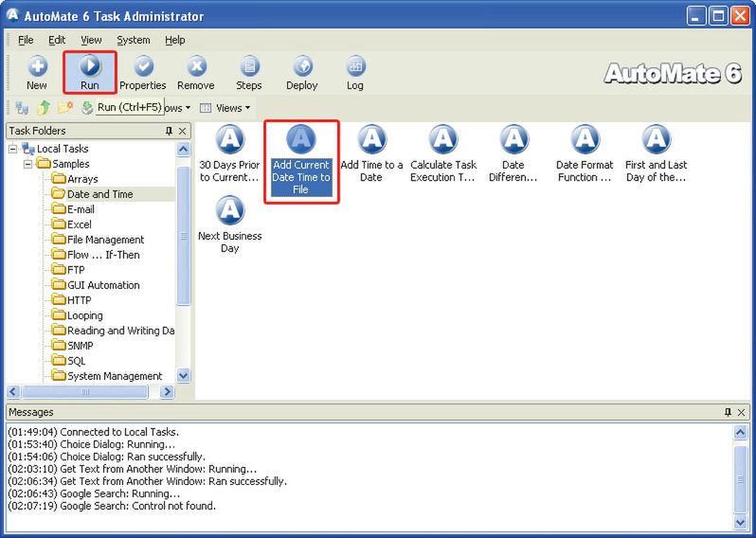Close the Task Folders panel
Image resolution: width=756 pixels, height=538 pixels.
pyautogui.click(x=183, y=131)
